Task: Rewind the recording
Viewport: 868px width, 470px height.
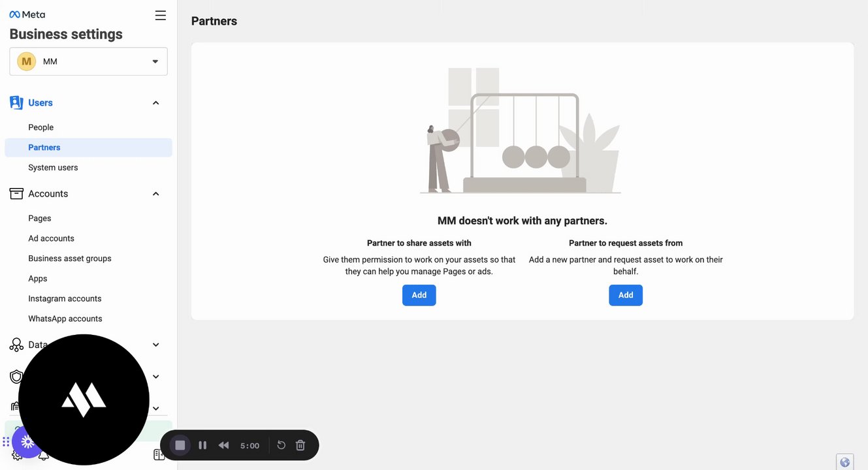Action: click(223, 445)
